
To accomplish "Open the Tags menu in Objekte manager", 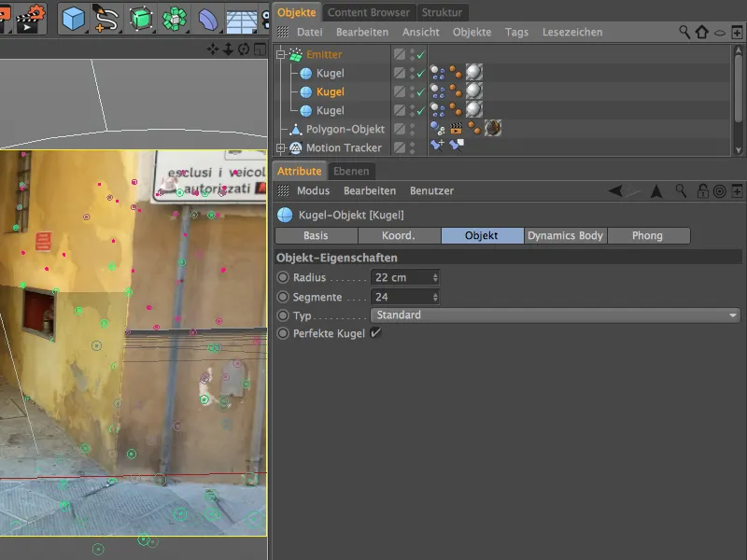I will pos(516,32).
